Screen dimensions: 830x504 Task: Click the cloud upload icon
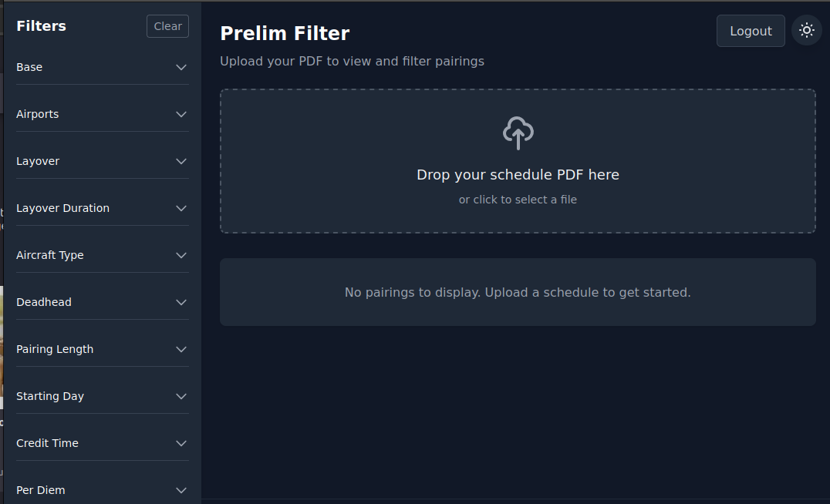(x=518, y=133)
